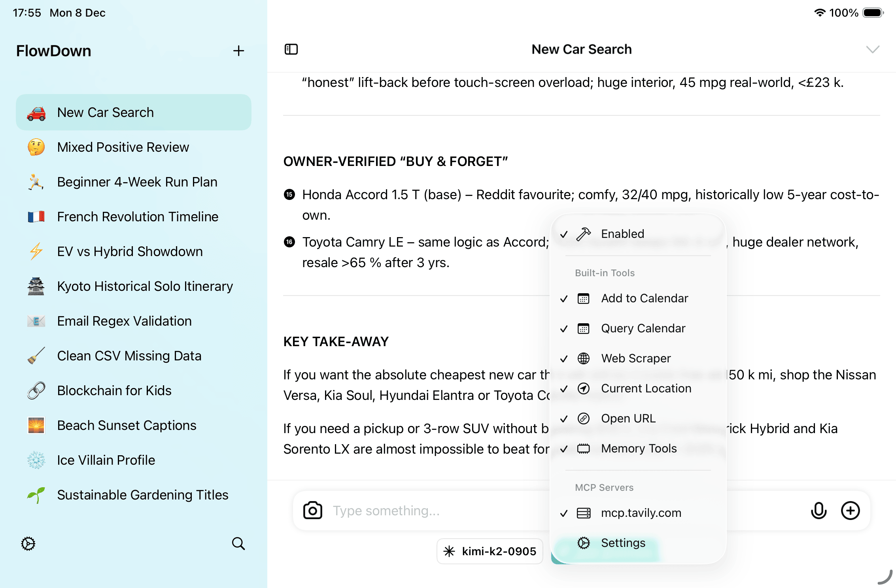
Task: Uncheck the Web Scraper tool
Action: [636, 358]
